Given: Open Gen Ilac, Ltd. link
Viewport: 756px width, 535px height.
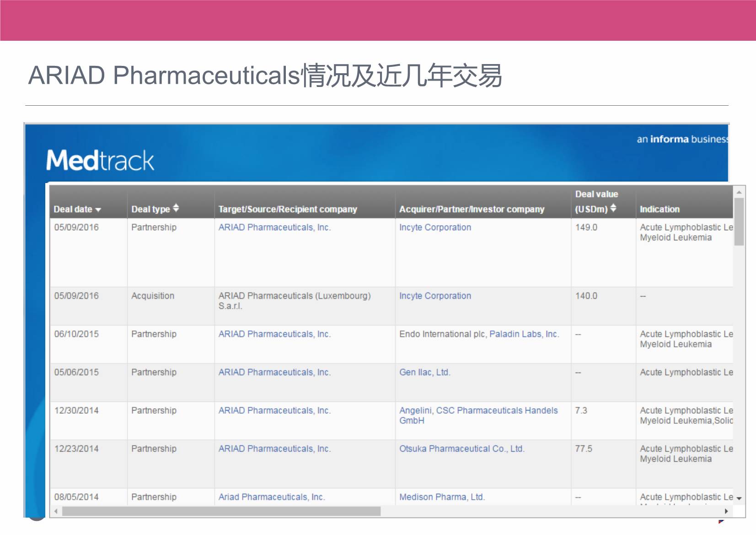Looking at the screenshot, I should (x=425, y=373).
